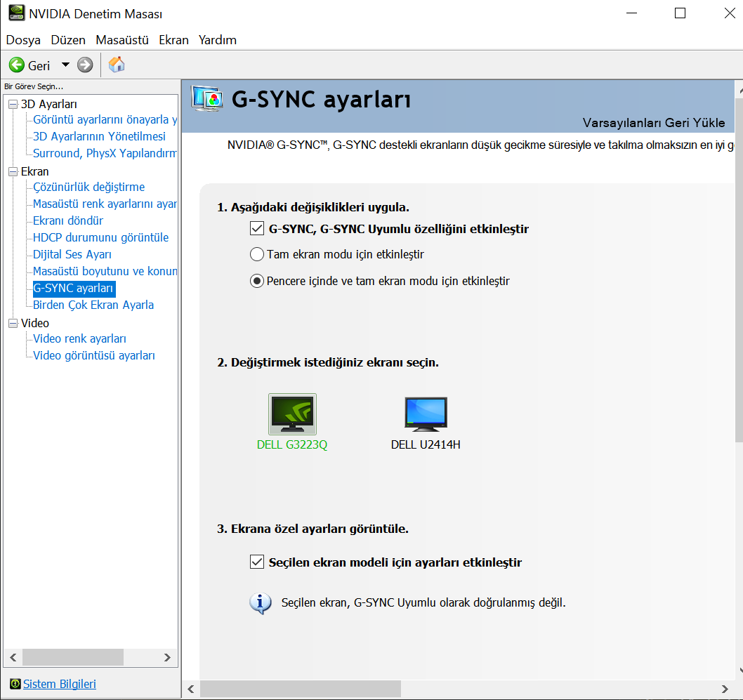Open Birden Çok Ekran Ayarla

coord(93,305)
